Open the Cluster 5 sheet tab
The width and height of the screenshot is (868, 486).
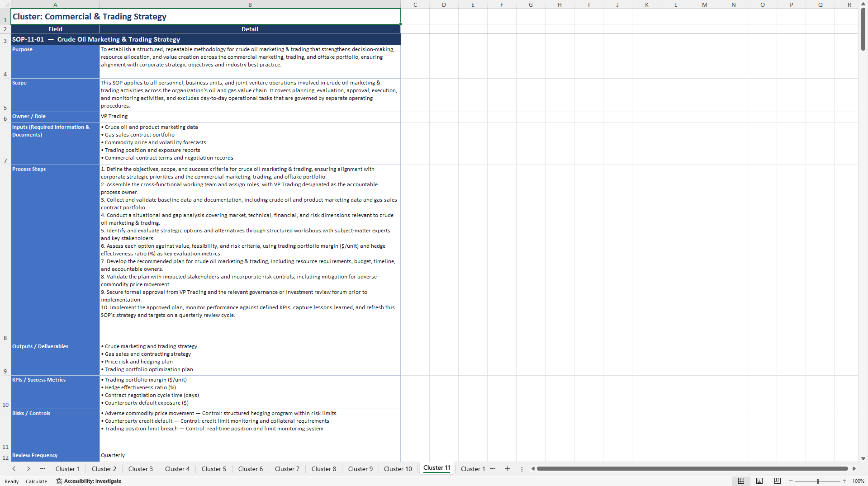214,469
